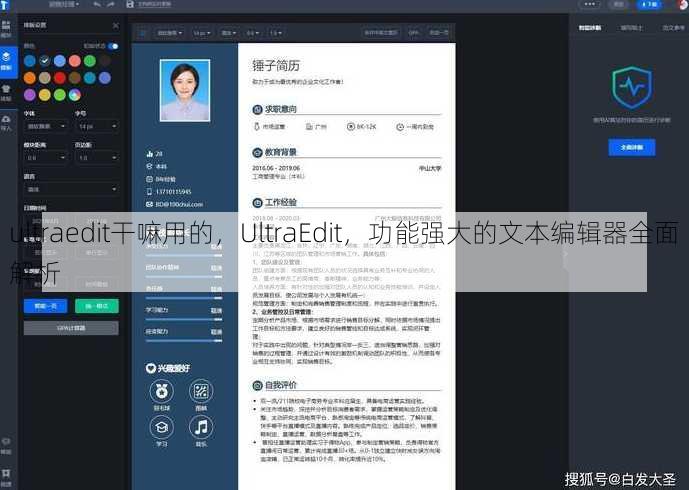Open the gray GPA calculator button
Viewport: 689px width, 490px height.
(71, 328)
